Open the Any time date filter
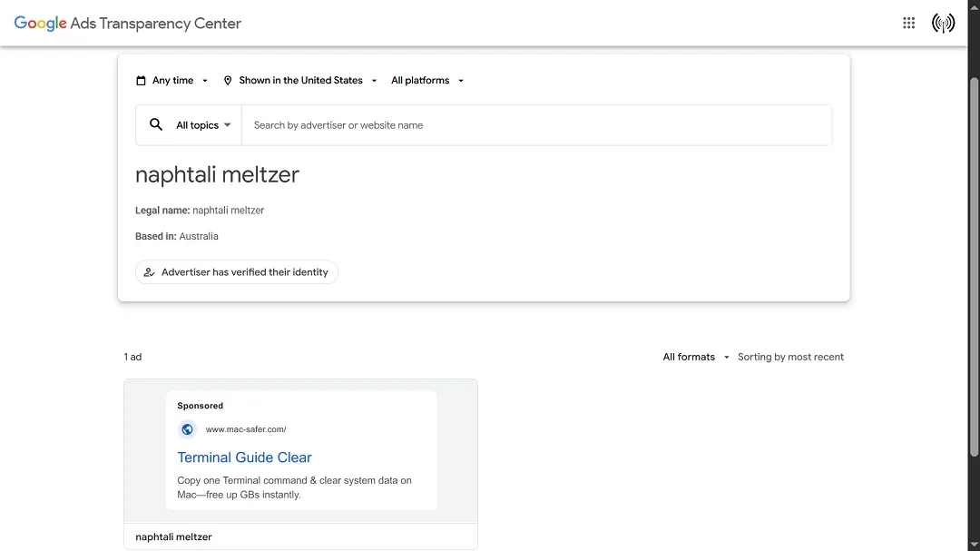 (171, 81)
